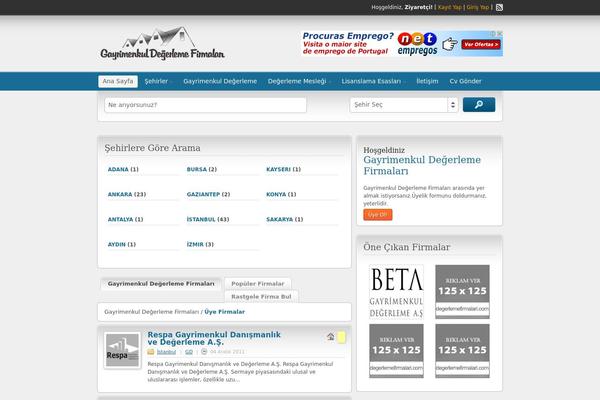Click the clock icon by listing date
The image size is (600, 400).
(204, 351)
